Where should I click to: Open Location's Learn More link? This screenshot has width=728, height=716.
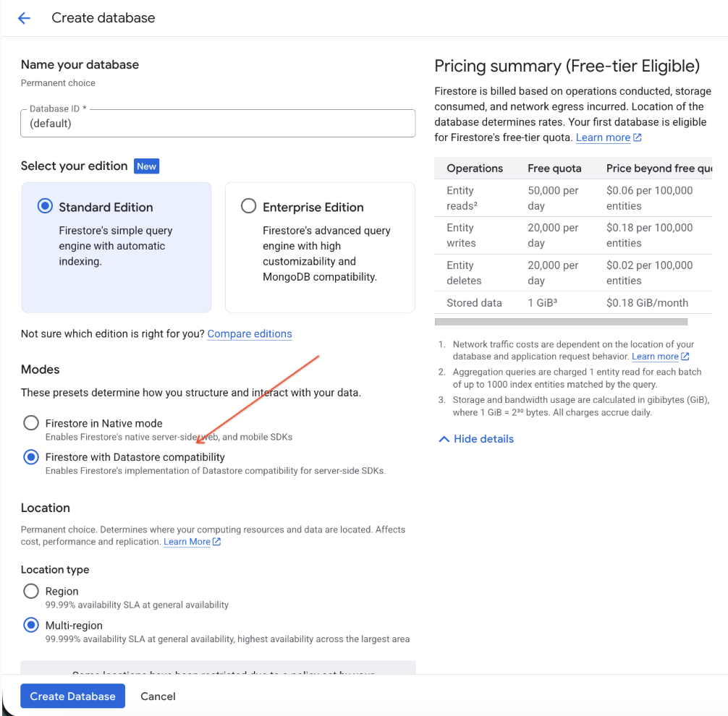pyautogui.click(x=187, y=541)
